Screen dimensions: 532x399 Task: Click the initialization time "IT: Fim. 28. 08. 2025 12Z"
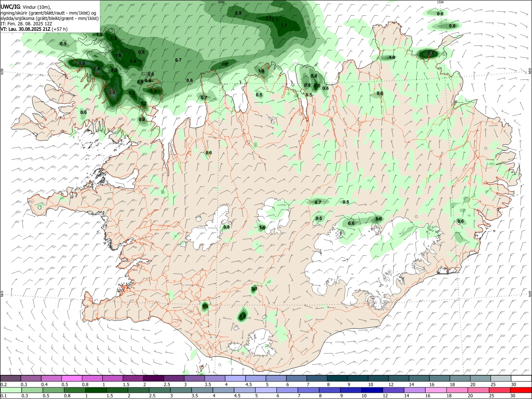click(25, 24)
